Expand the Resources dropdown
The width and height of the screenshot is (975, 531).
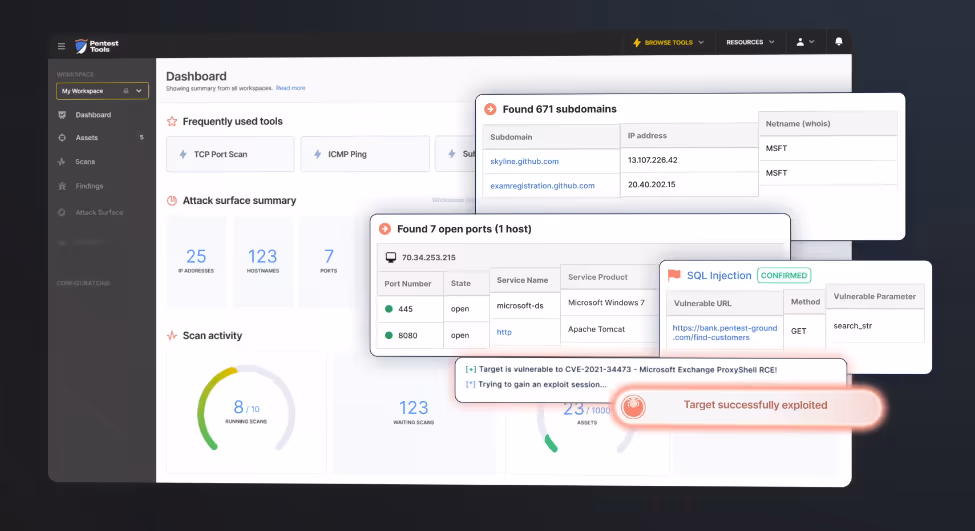point(750,42)
